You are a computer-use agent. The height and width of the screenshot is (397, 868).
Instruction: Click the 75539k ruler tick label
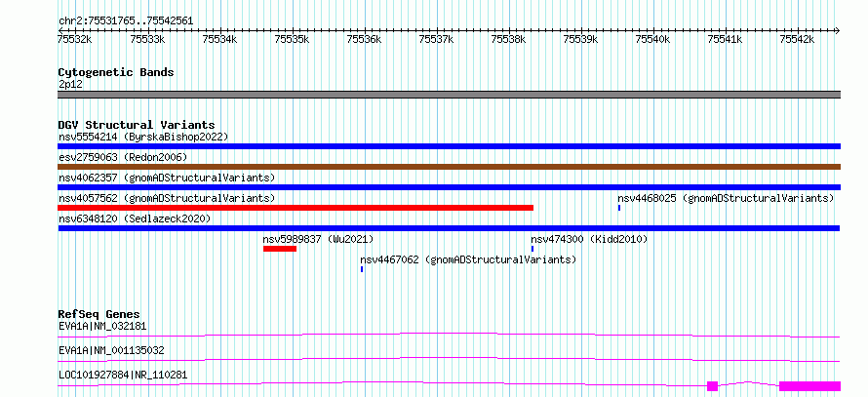tap(580, 39)
